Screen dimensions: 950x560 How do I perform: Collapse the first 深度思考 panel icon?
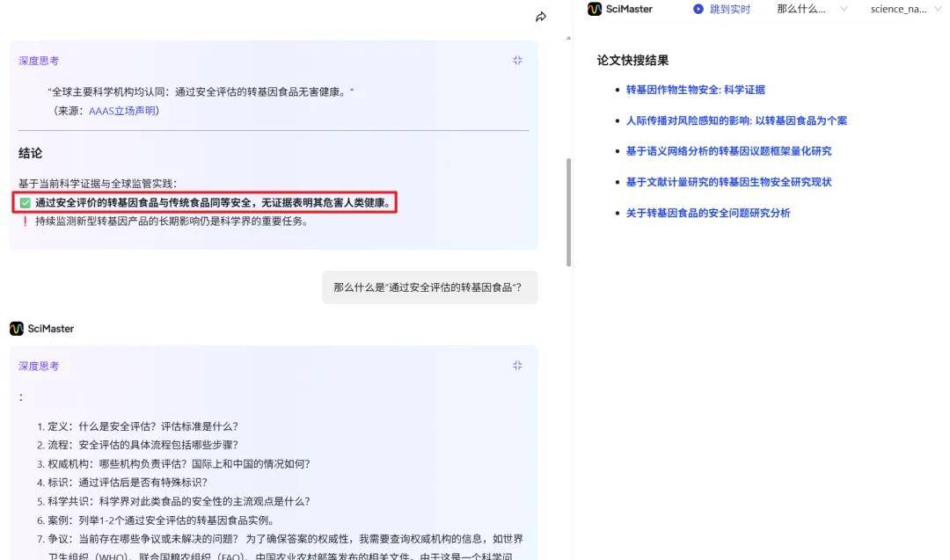pyautogui.click(x=517, y=60)
